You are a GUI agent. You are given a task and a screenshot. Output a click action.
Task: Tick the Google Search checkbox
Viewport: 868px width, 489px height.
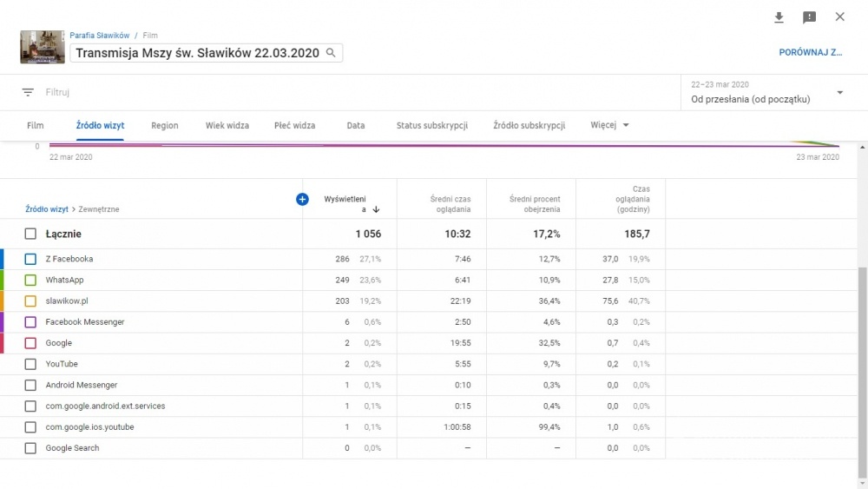(30, 448)
